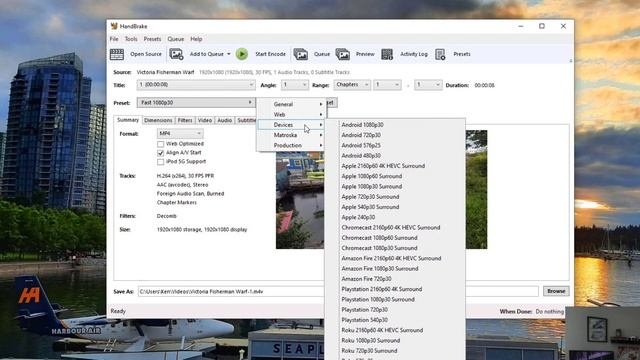
Task: Enable iPod 5G Support checkbox
Action: point(160,162)
